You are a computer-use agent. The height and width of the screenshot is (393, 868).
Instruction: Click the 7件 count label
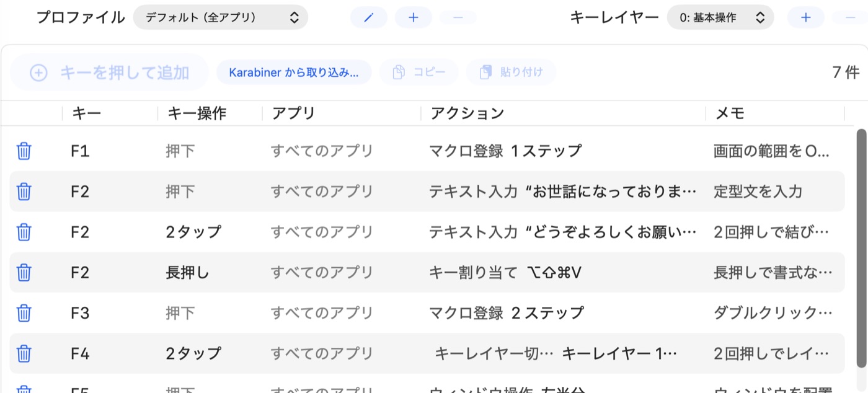[x=846, y=73]
